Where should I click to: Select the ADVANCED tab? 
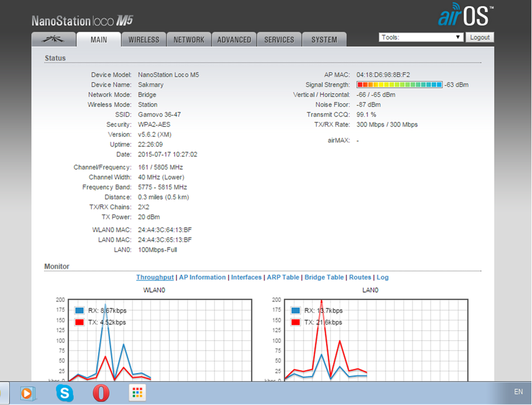[x=234, y=40]
